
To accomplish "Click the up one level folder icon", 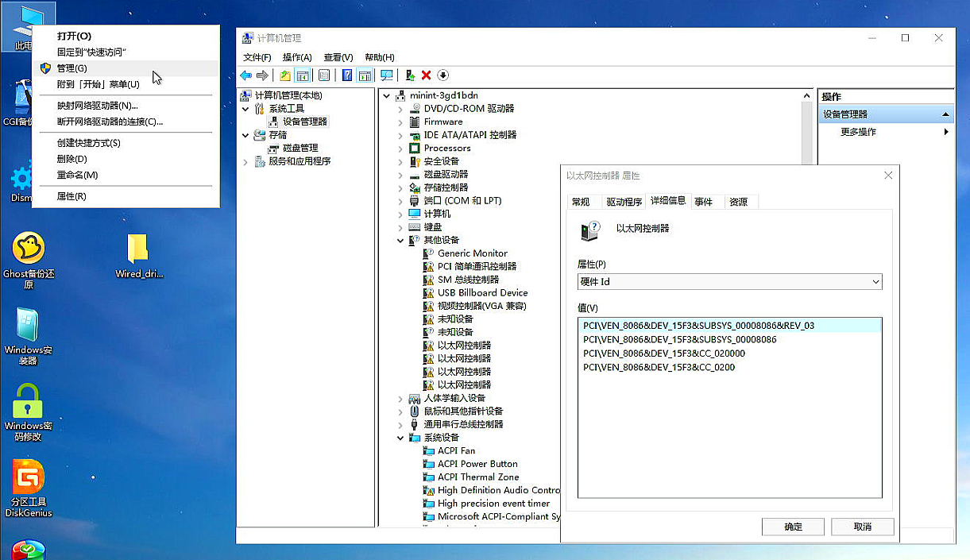I will pos(285,75).
